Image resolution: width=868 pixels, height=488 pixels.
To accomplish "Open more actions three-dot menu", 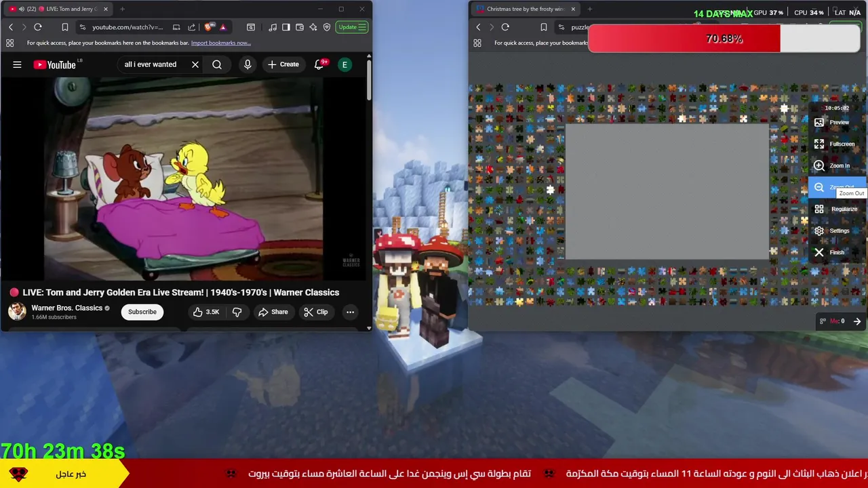I will tap(350, 312).
